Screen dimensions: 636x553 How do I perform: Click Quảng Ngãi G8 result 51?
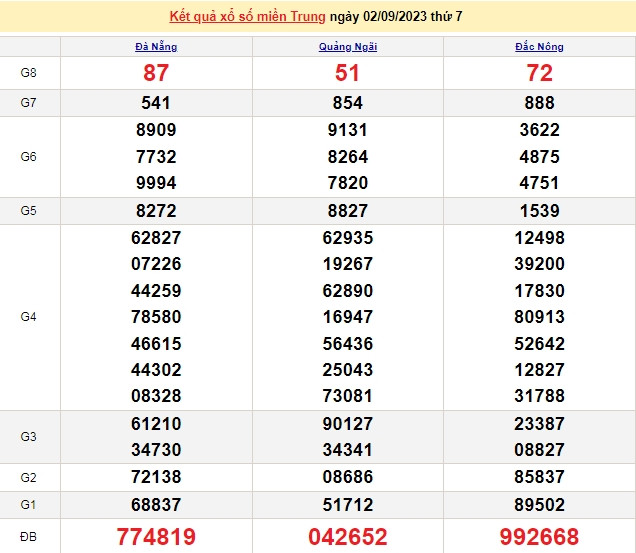pyautogui.click(x=348, y=73)
